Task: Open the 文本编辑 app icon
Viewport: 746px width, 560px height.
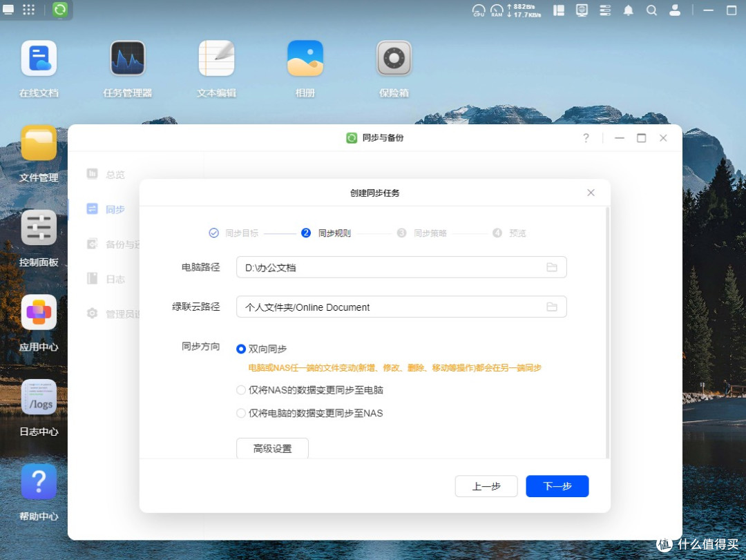Action: (216, 59)
